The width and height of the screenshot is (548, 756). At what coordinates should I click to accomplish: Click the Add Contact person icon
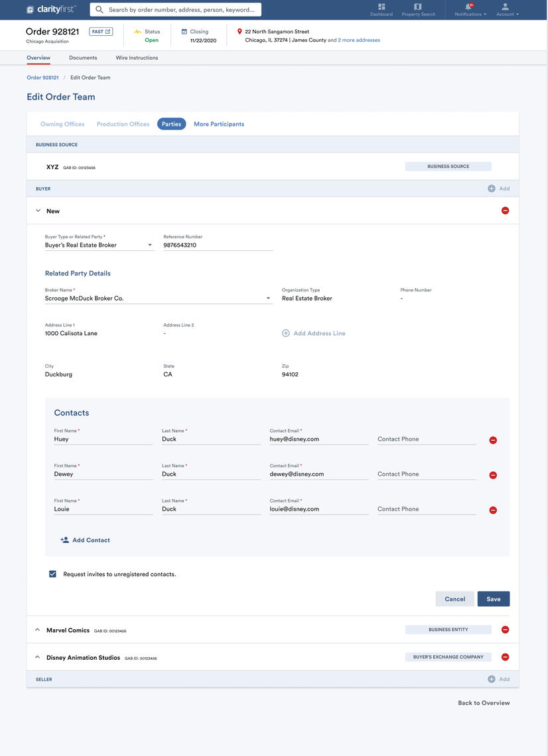[x=64, y=540]
